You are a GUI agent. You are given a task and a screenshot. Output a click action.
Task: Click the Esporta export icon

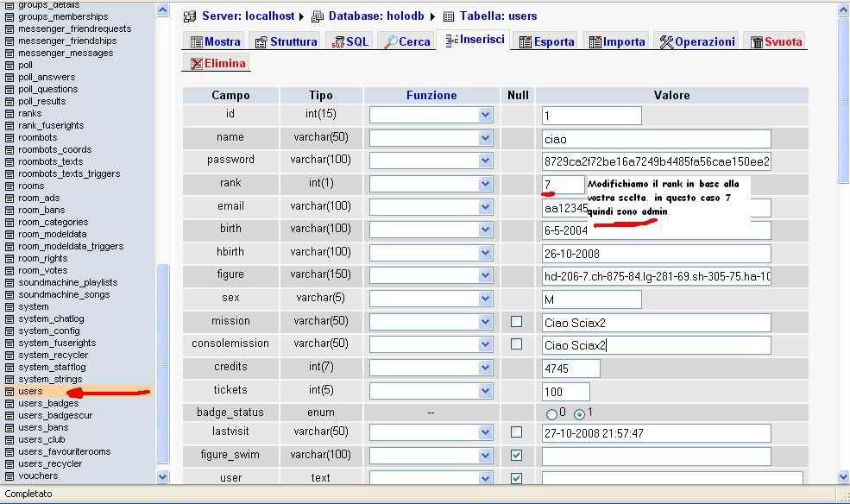[x=526, y=42]
